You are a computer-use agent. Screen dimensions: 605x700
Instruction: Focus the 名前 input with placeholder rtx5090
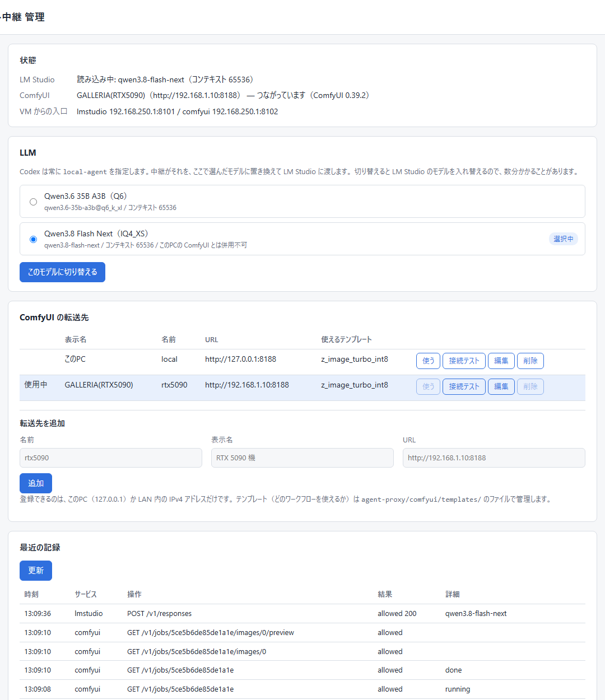111,458
